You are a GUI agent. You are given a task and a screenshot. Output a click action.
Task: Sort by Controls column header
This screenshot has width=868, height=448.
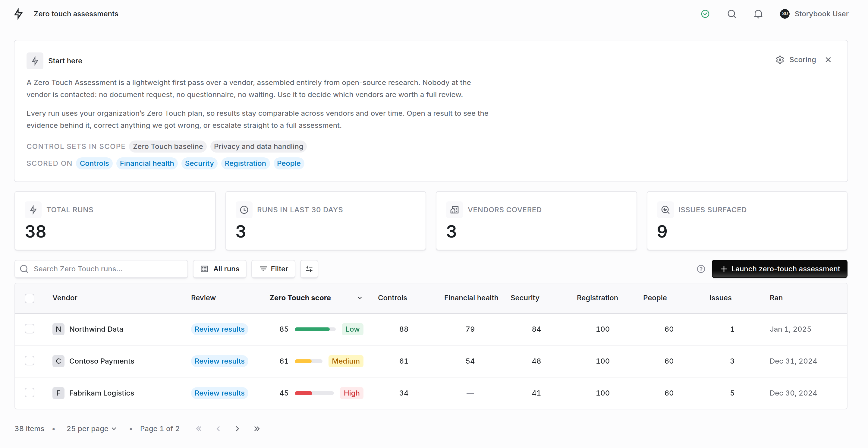click(392, 298)
